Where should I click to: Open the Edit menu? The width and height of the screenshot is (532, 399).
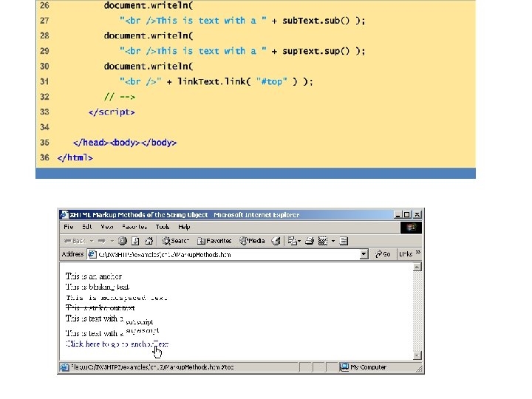click(87, 227)
